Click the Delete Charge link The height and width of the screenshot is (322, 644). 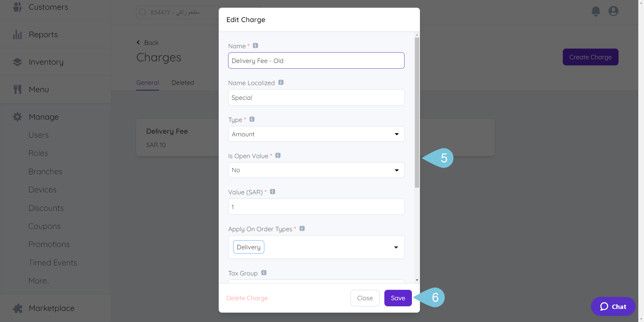(x=247, y=298)
